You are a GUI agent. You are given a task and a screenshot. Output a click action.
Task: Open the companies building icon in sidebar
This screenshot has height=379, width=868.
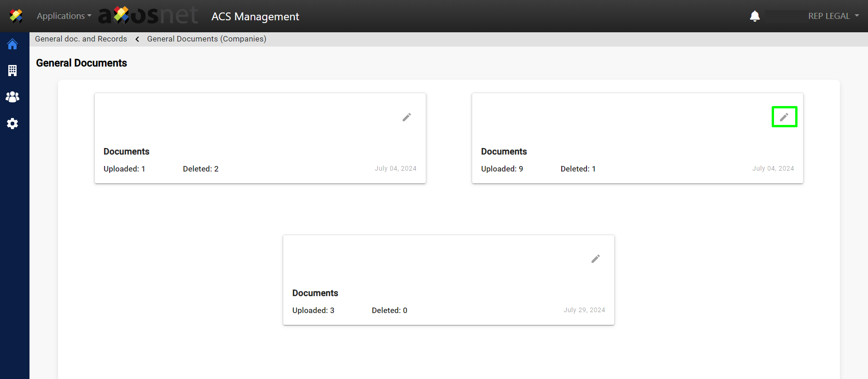point(12,71)
